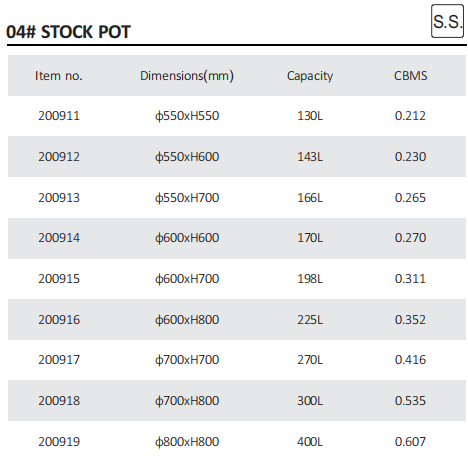Click dimension ф600xH800
Image resolution: width=468 pixels, height=462 pixels.
click(x=187, y=320)
